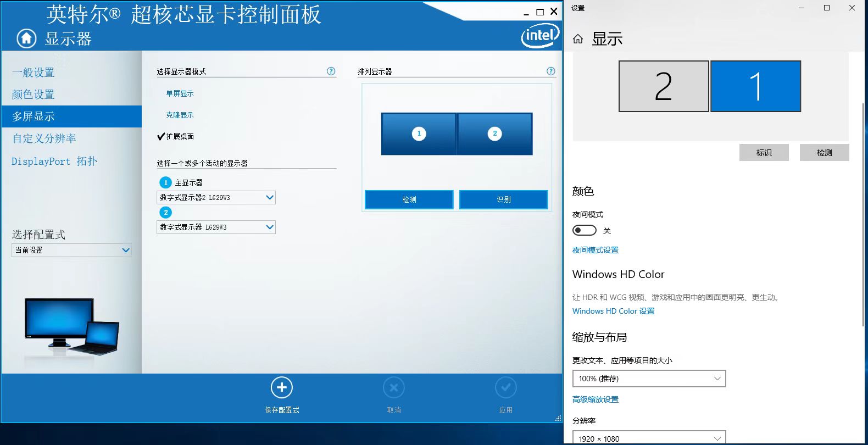Click the Intel panel home icon

[x=26, y=38]
